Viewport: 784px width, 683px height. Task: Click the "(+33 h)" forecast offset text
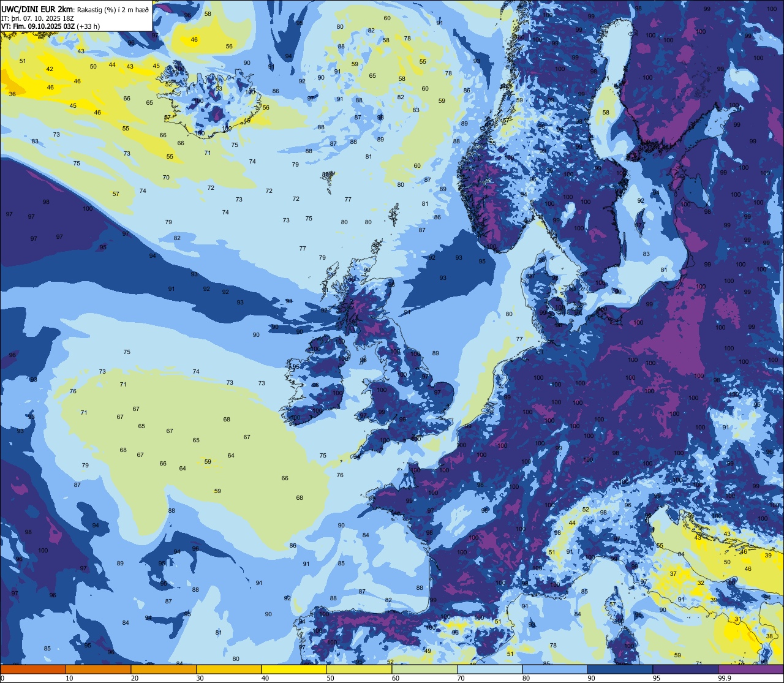89,26
